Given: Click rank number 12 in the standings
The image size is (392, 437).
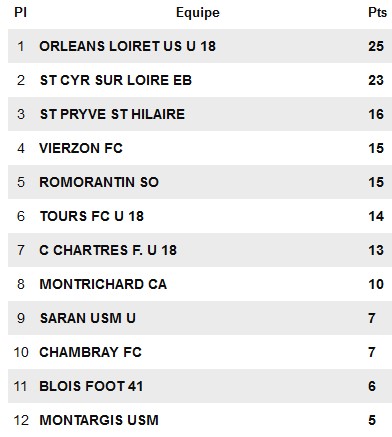Looking at the screenshot, I should (x=21, y=420).
